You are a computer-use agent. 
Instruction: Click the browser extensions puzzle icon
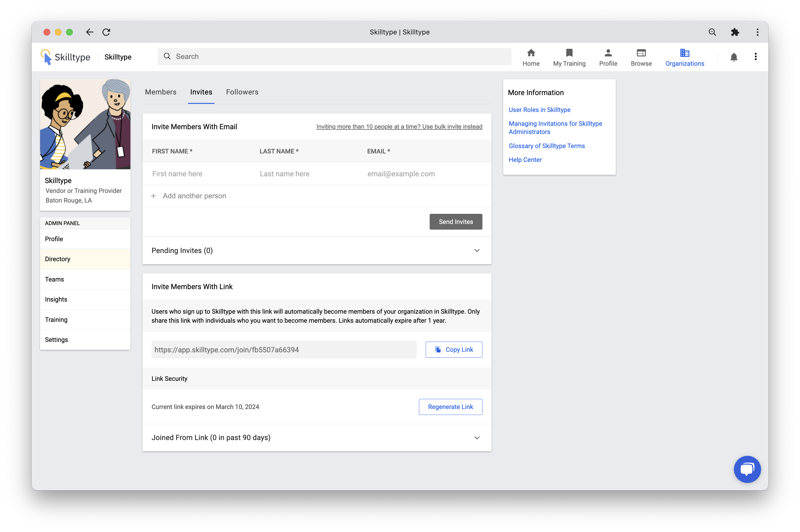[x=735, y=32]
